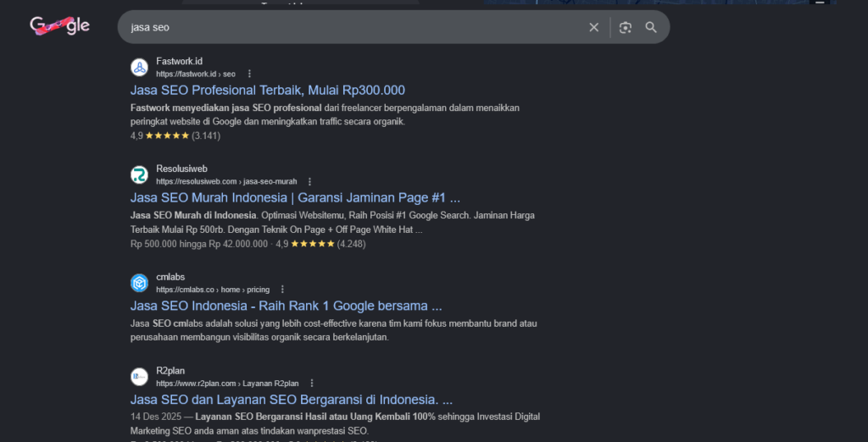Image resolution: width=868 pixels, height=442 pixels.
Task: Open three-dot menu for cmlabs result
Action: (x=282, y=290)
